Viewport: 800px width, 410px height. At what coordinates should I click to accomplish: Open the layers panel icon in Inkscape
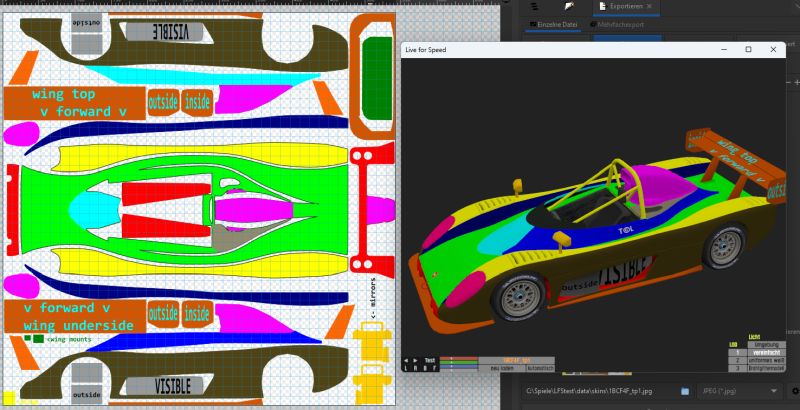534,7
